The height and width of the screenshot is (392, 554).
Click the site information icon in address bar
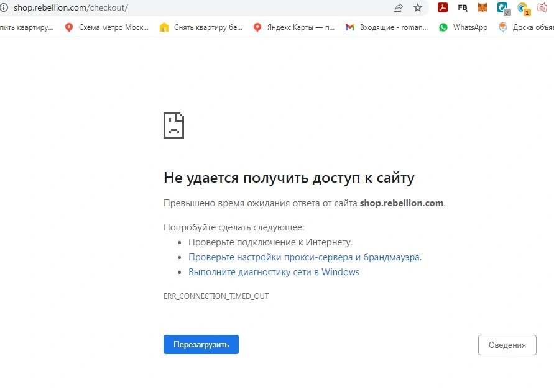tap(4, 7)
